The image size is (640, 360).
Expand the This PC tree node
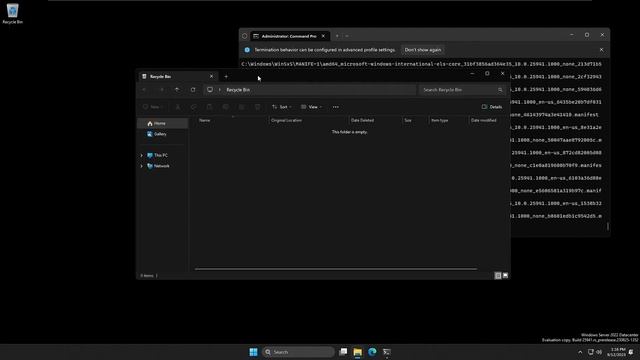coord(142,156)
